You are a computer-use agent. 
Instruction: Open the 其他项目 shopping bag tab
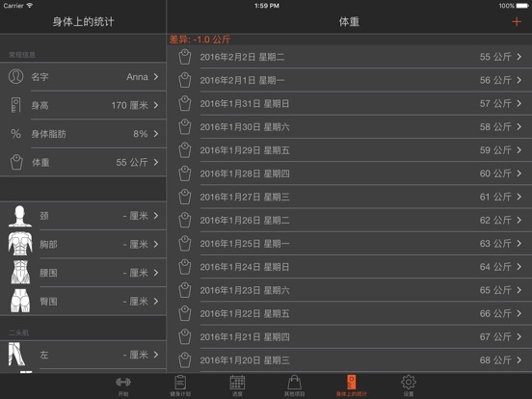pyautogui.click(x=294, y=386)
